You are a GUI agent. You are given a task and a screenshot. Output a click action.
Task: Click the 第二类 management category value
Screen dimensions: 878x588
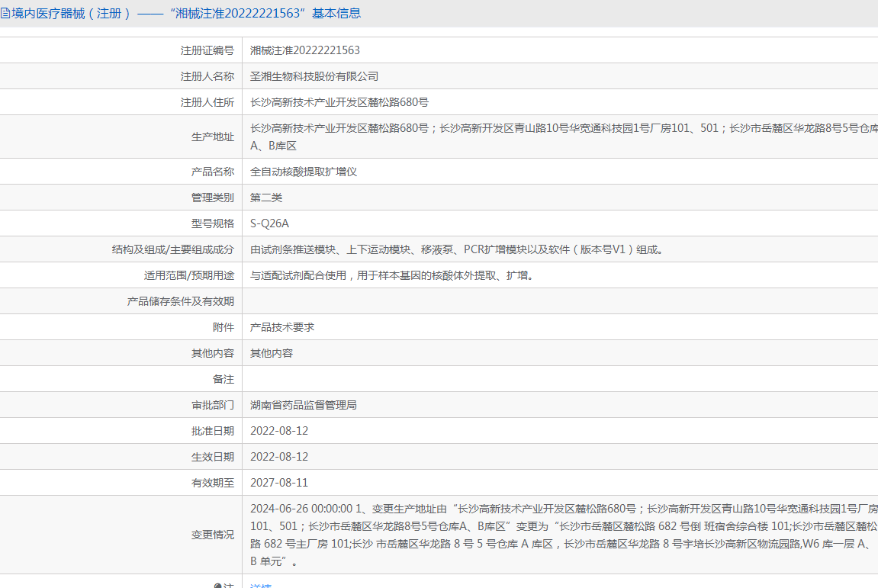tap(266, 198)
